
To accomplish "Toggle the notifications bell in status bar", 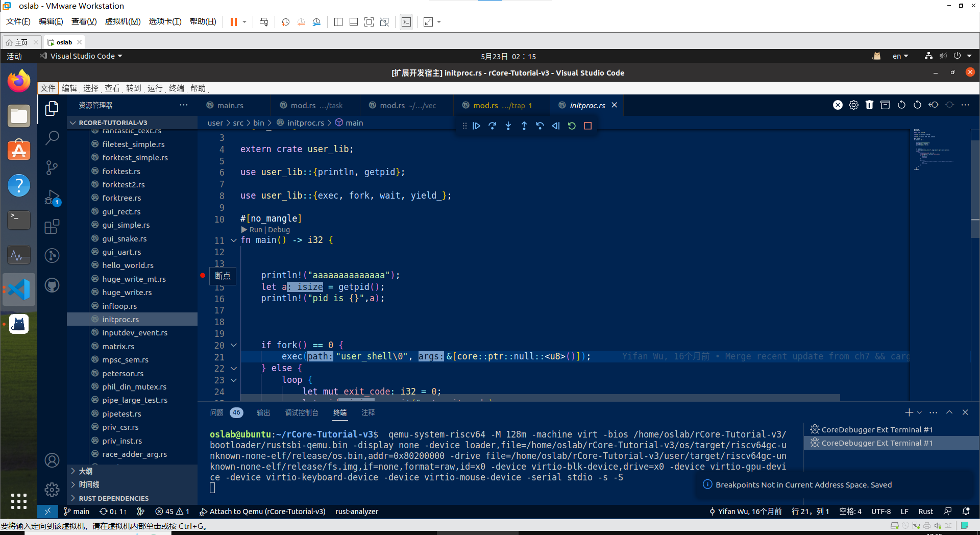I will pos(966,511).
